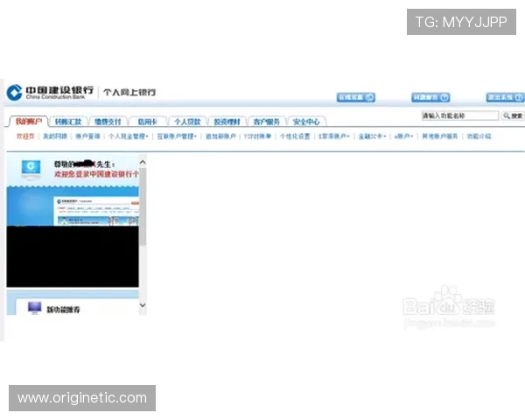Expand the 个人现金管理 dropdown menu
This screenshot has height=420, width=525.
pos(129,136)
